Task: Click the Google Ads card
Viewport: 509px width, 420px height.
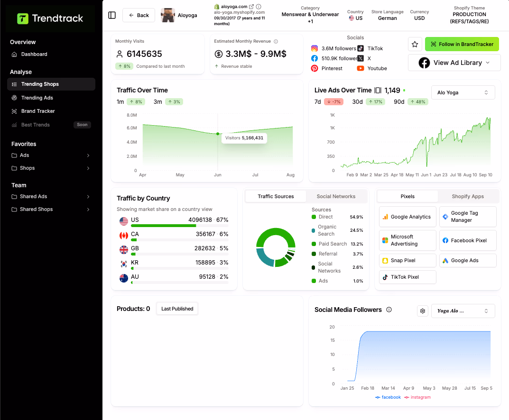Action: click(x=468, y=260)
